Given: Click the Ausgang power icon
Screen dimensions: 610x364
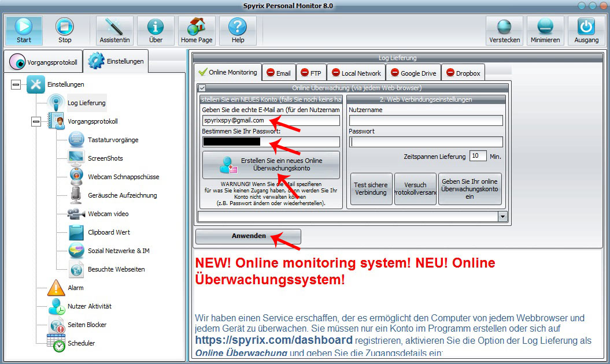Looking at the screenshot, I should 586,27.
